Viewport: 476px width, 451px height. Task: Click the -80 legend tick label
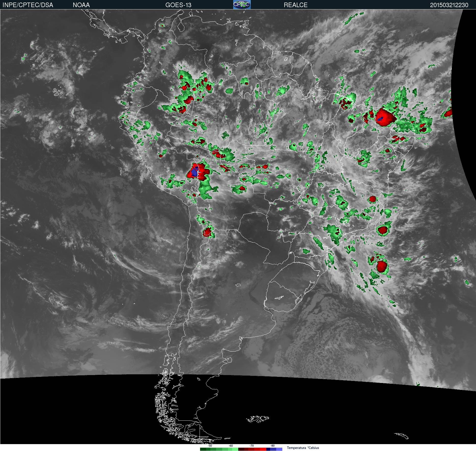272,446
